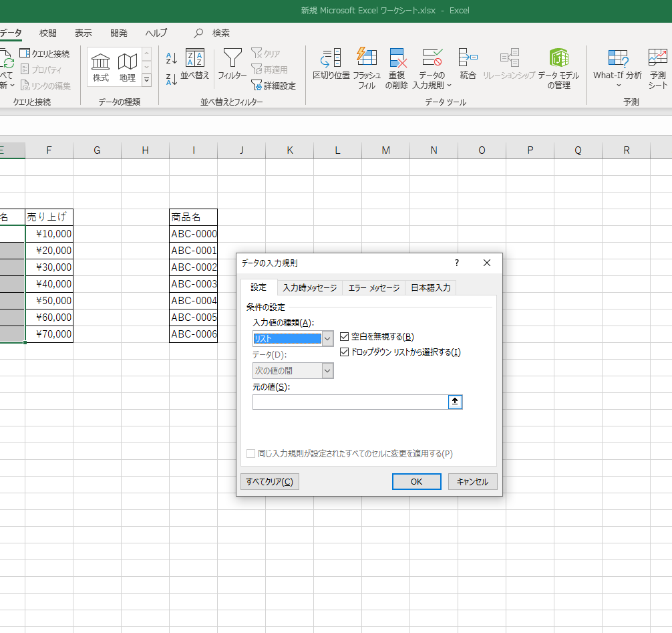Click the Clear All (すべてクリア) button
This screenshot has width=672, height=633.
click(x=269, y=482)
